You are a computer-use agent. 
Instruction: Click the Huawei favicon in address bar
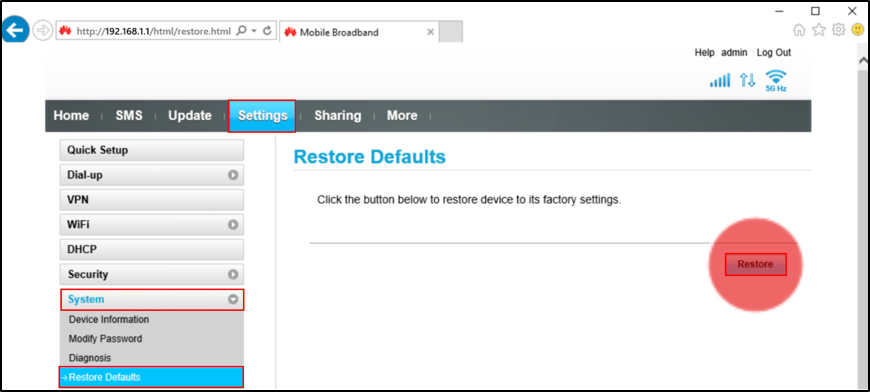tap(65, 31)
